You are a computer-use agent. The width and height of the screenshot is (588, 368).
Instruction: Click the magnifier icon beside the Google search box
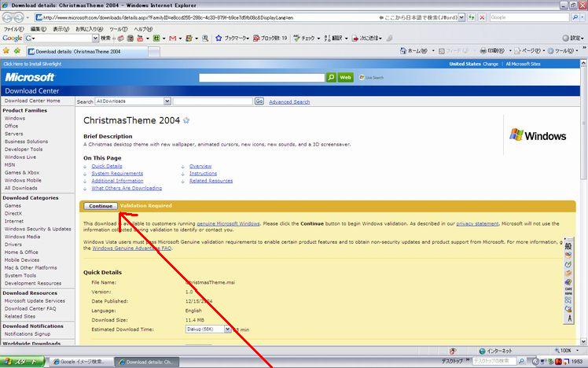tap(575, 17)
